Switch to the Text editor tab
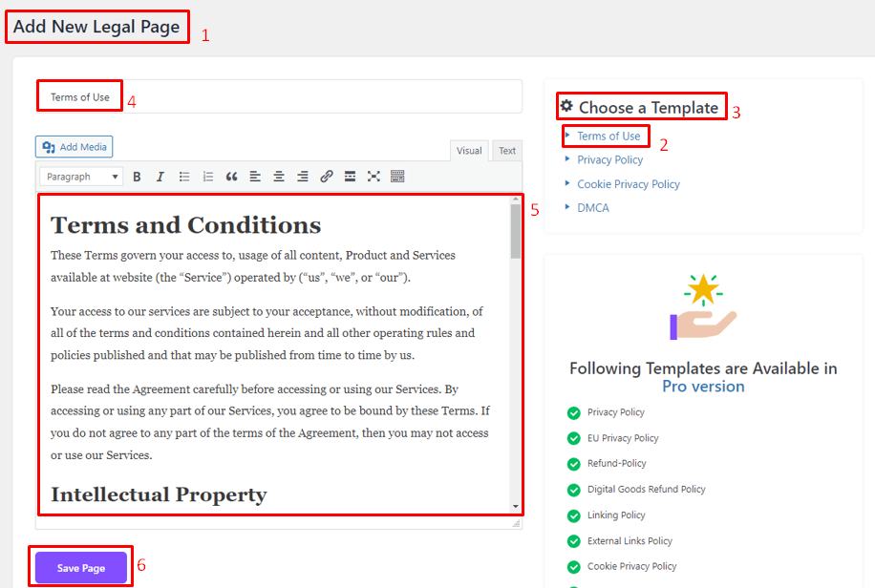Screen dimensions: 875x588 pyautogui.click(x=507, y=151)
